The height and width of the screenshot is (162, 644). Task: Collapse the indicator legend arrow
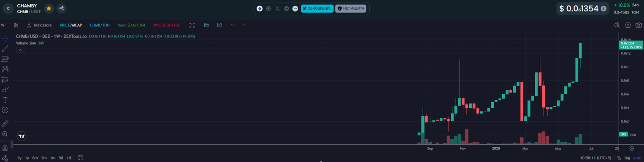(x=20, y=50)
